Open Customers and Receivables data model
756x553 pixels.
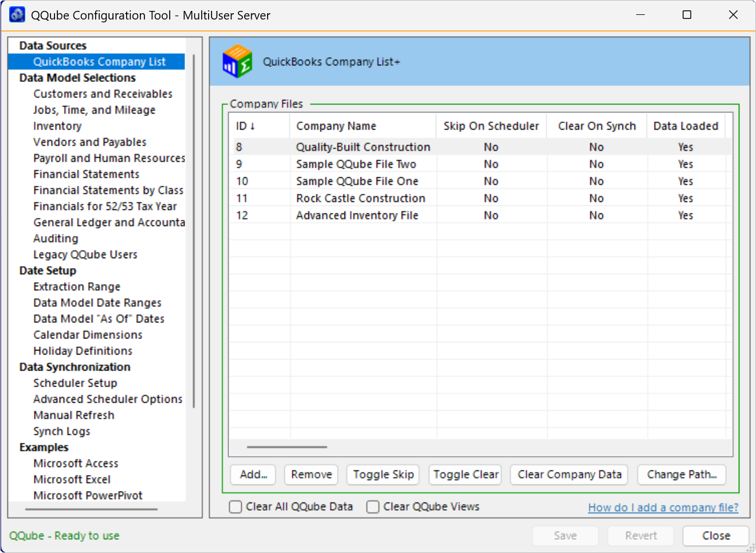pos(103,94)
